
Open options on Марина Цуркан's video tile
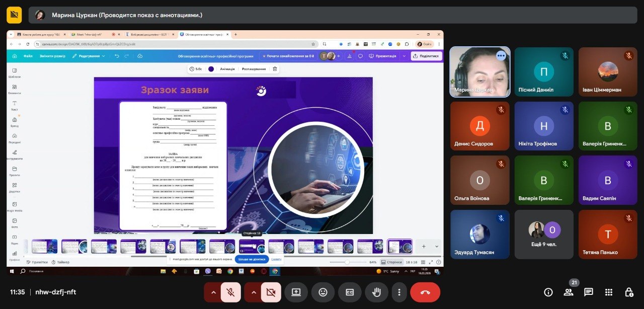pyautogui.click(x=501, y=56)
